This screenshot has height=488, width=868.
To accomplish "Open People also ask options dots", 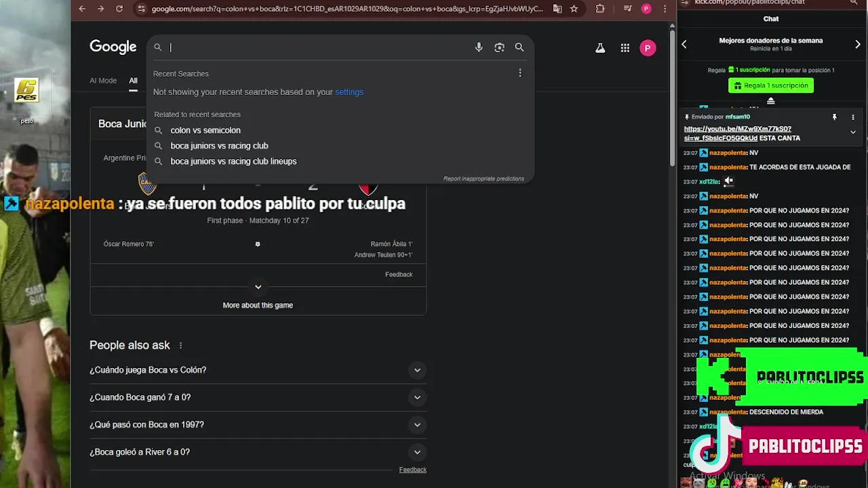I will pyautogui.click(x=180, y=346).
